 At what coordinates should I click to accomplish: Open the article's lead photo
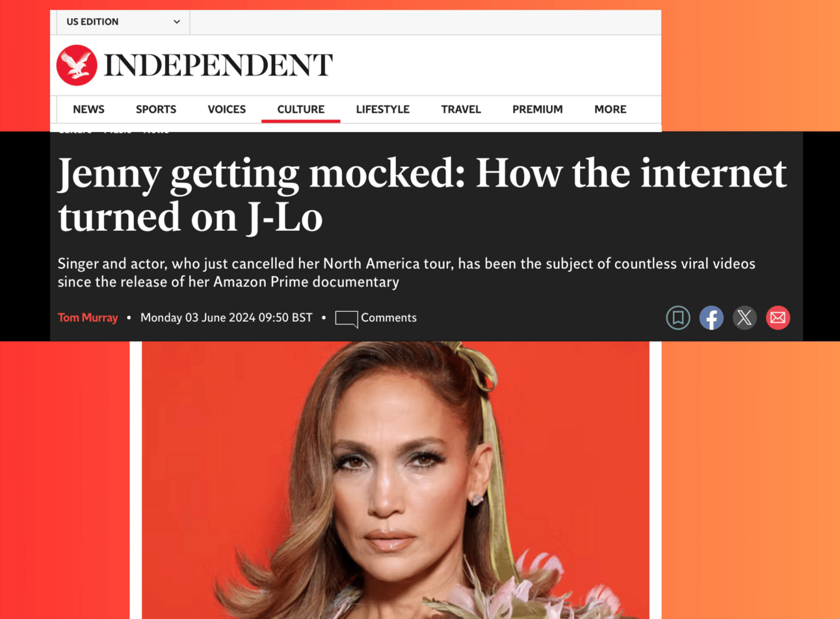coord(395,480)
